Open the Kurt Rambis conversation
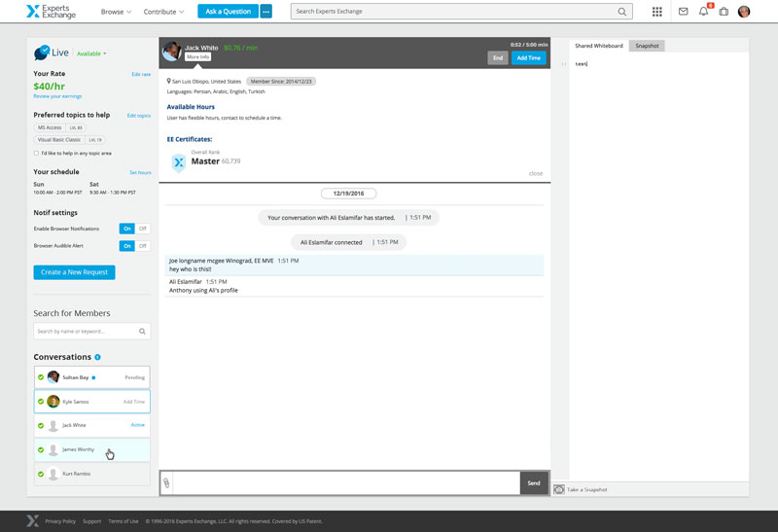This screenshot has width=778, height=532. [91, 474]
